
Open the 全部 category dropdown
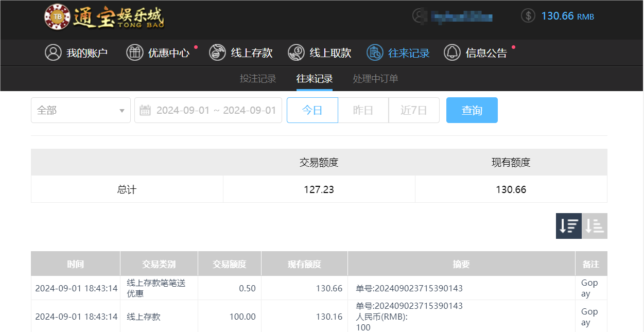point(80,110)
